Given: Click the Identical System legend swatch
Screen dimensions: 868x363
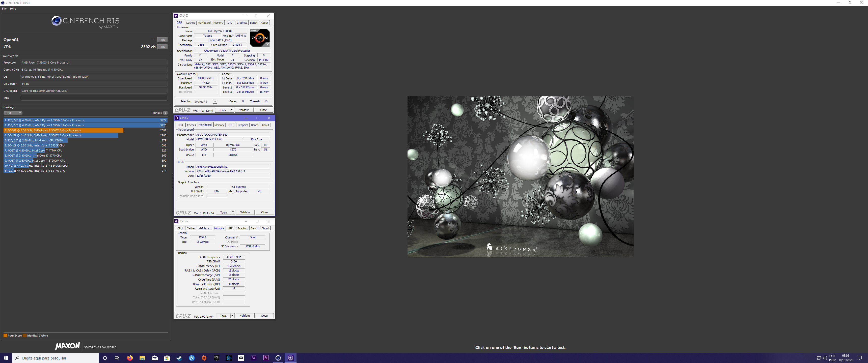Looking at the screenshot, I should coord(24,335).
